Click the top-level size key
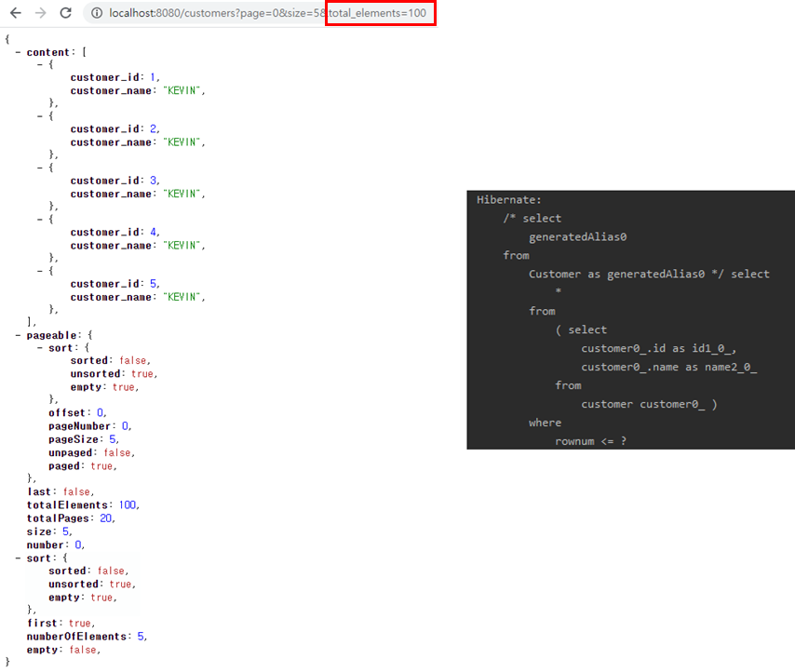Screen dimensions: 795x672 click(39, 531)
